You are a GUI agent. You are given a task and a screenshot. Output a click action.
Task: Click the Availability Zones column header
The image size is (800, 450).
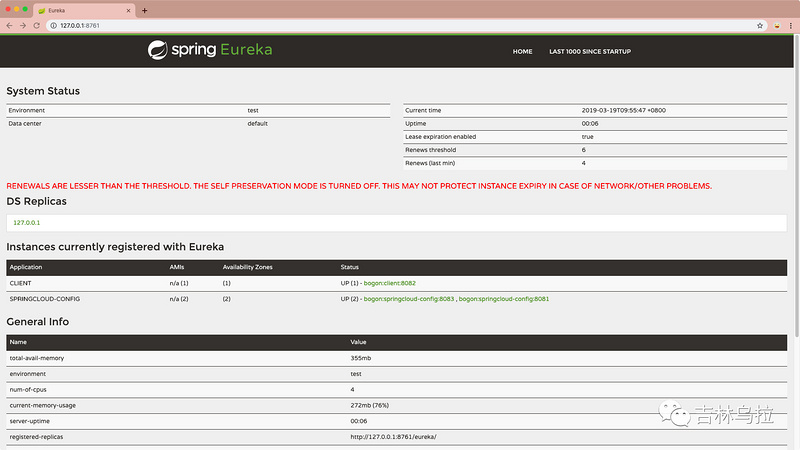(247, 267)
